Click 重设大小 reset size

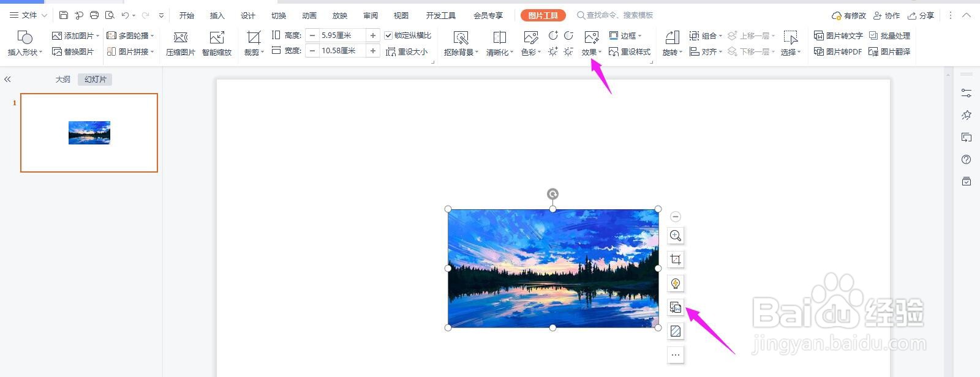click(x=407, y=52)
